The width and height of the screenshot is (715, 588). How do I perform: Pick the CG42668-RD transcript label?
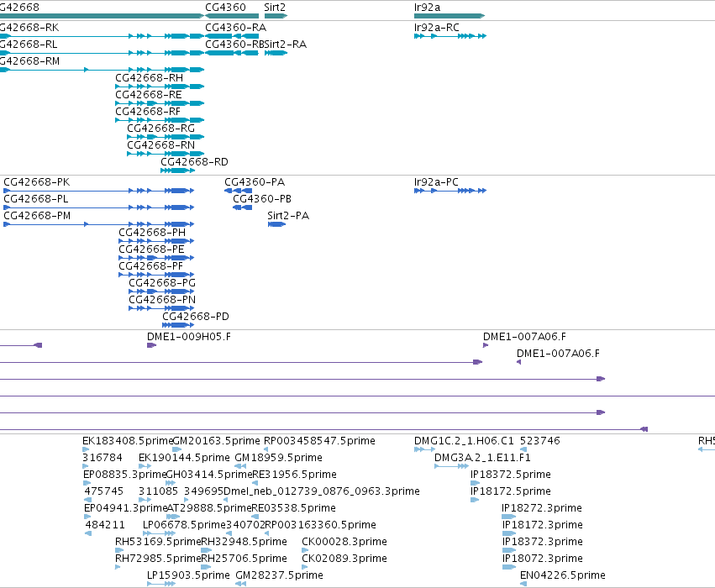[194, 162]
